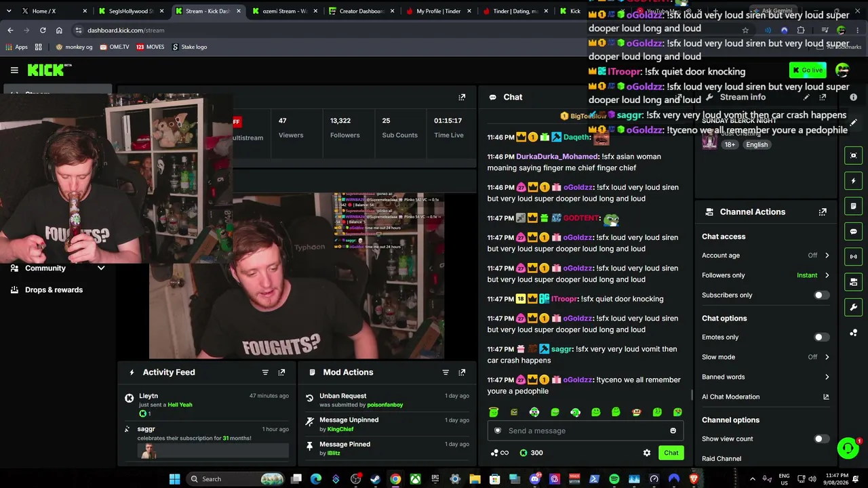The image size is (868, 488).
Task: Pop out the session stats panel
Action: pyautogui.click(x=462, y=97)
